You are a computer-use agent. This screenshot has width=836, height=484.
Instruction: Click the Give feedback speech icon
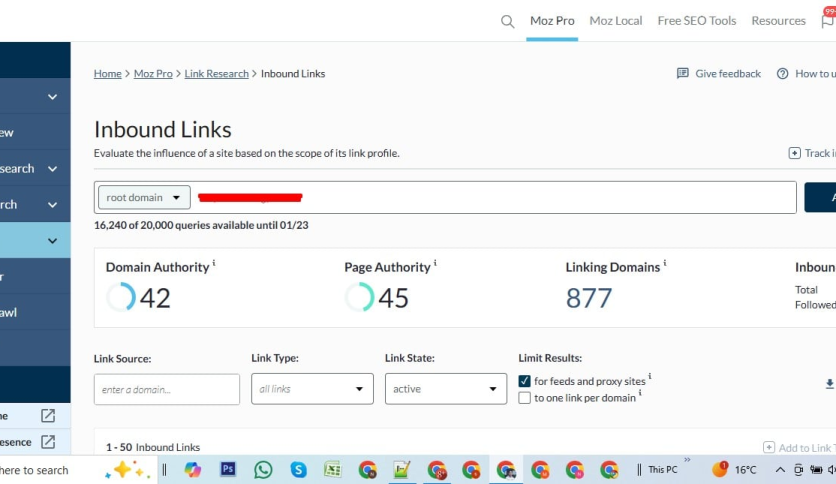coord(682,73)
